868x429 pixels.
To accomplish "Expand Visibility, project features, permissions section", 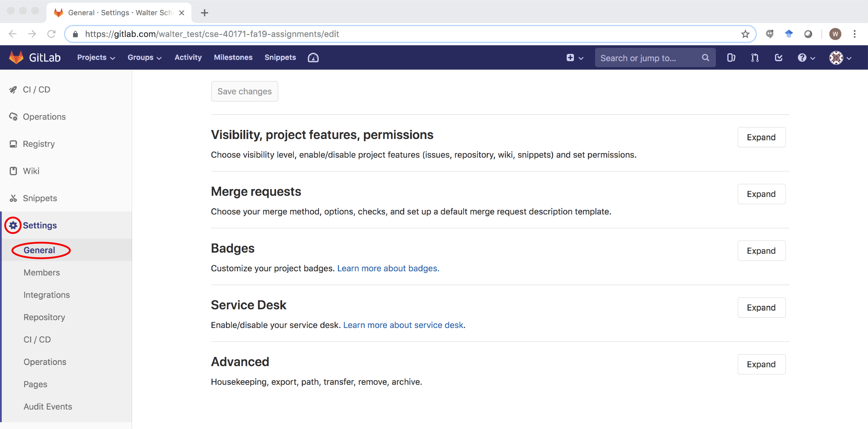I will pyautogui.click(x=761, y=137).
